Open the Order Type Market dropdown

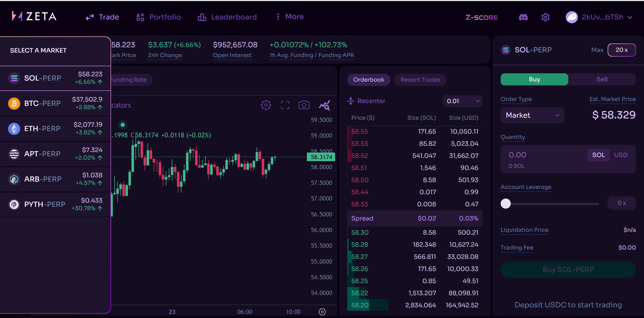coord(532,115)
